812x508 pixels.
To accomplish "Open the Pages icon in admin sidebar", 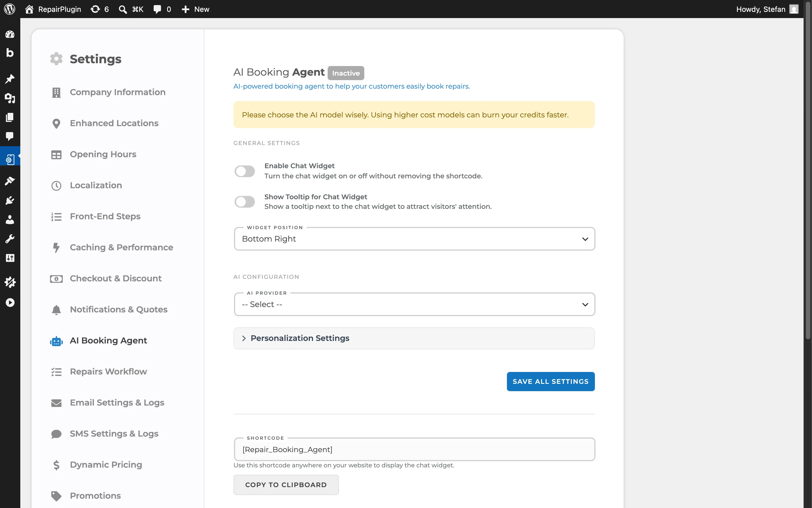I will pyautogui.click(x=10, y=117).
